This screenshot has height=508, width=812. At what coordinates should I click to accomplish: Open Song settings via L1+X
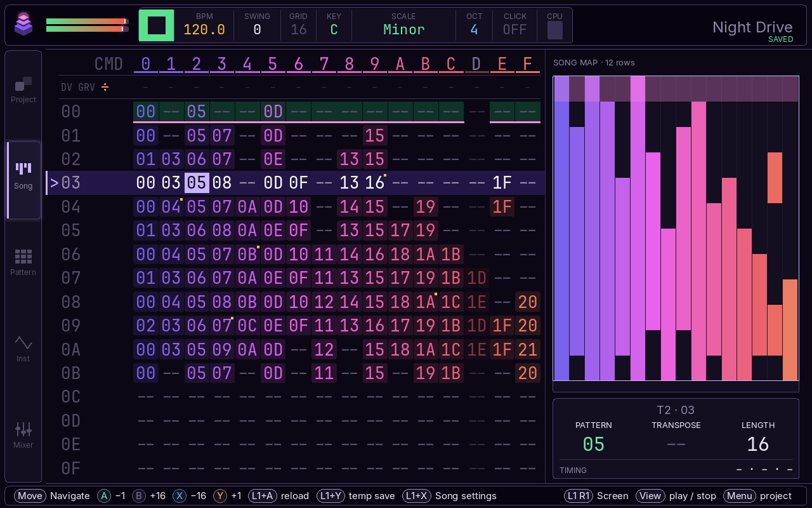(449, 496)
